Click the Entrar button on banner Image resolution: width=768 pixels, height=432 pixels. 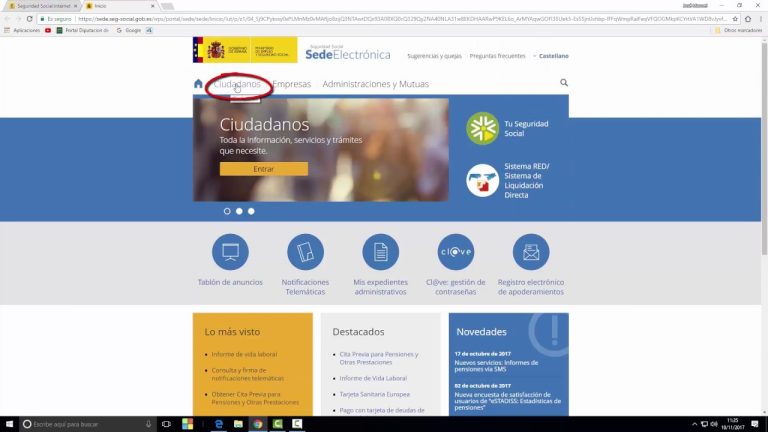point(263,169)
